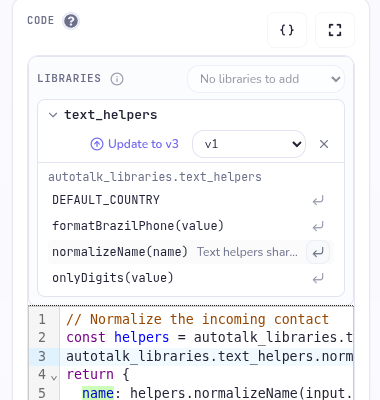The image size is (380, 400).
Task: Insert onlyDigits(value) using its arrow icon
Action: (x=318, y=278)
